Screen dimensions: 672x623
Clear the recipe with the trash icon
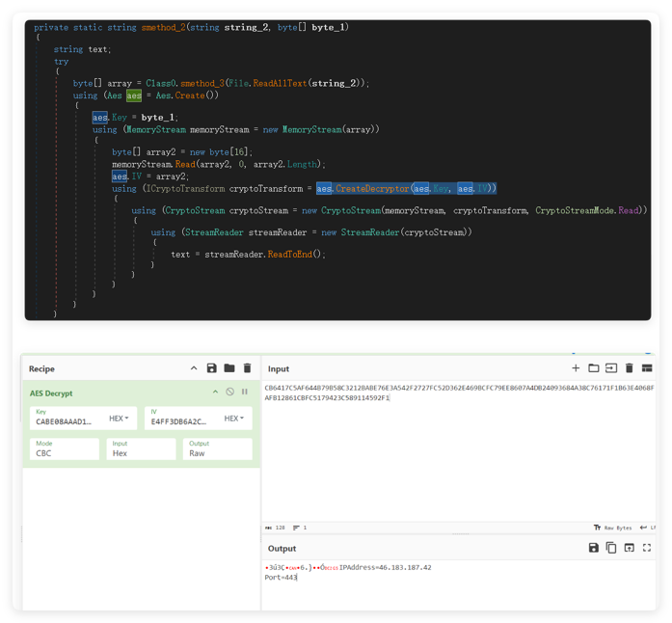click(x=247, y=368)
